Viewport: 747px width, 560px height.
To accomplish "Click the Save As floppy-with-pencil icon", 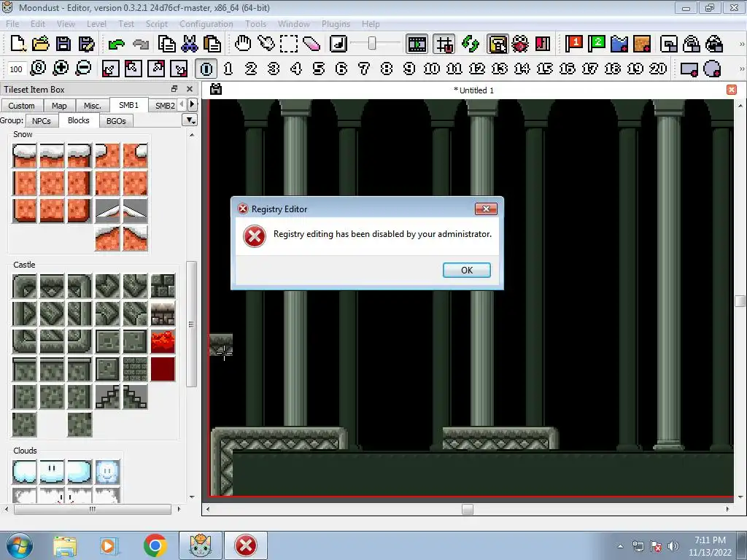I will pyautogui.click(x=86, y=44).
